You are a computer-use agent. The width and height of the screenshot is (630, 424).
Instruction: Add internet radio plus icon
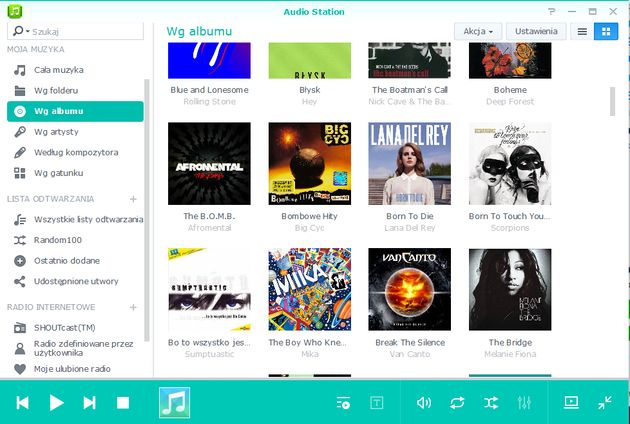[x=133, y=307]
